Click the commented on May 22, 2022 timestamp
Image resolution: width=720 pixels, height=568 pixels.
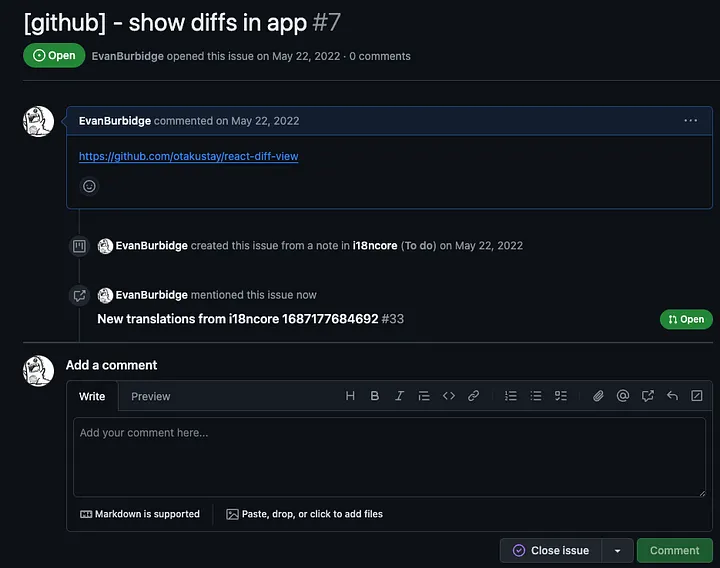pos(265,121)
